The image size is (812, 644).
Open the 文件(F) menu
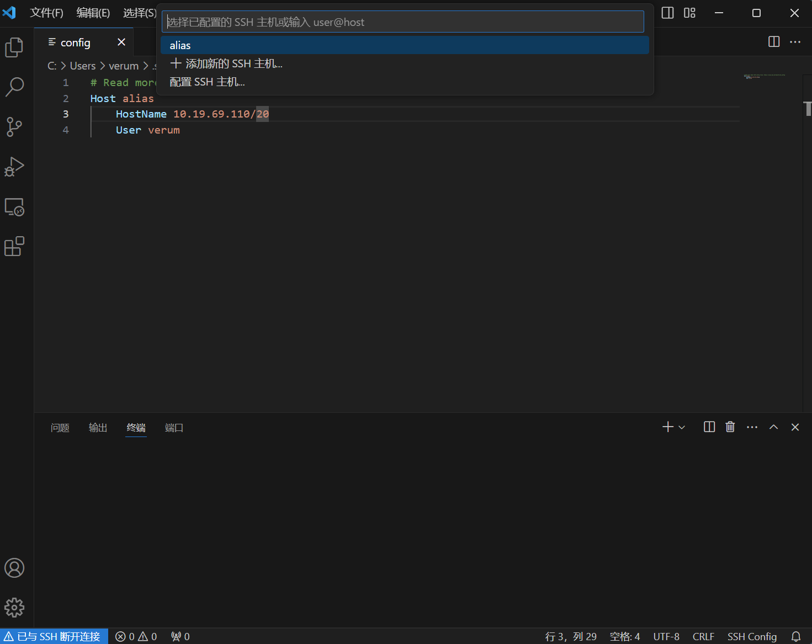tap(46, 13)
